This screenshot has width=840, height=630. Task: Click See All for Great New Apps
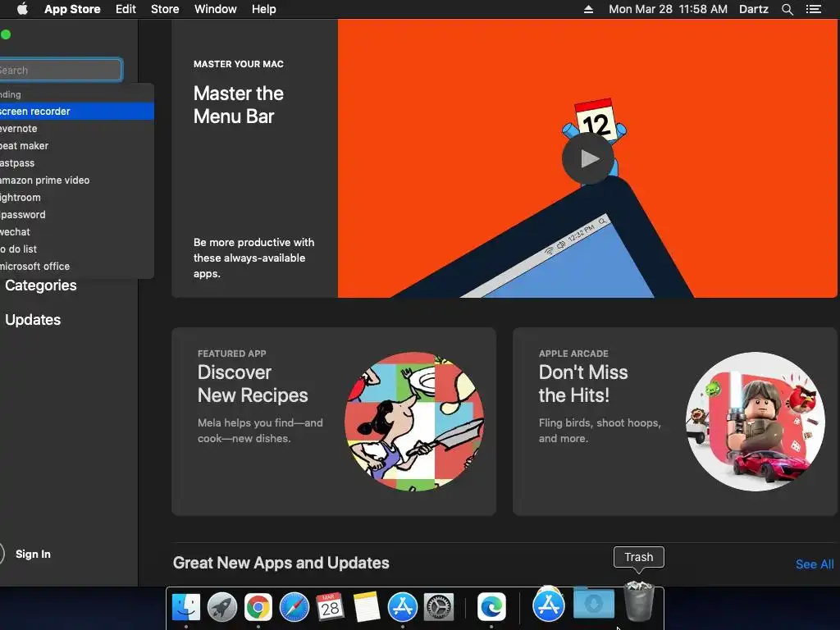coord(815,564)
